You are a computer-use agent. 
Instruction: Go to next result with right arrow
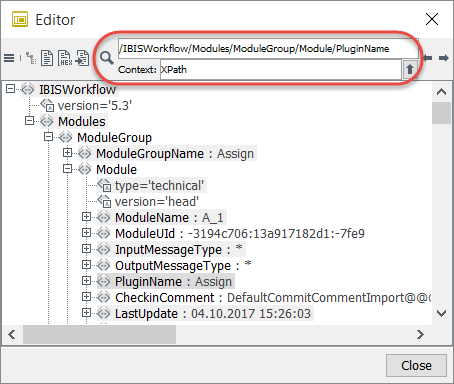444,58
